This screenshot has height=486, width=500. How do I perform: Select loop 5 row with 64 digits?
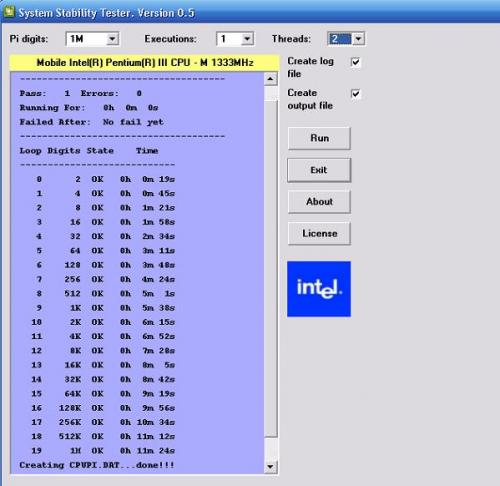pyautogui.click(x=105, y=251)
